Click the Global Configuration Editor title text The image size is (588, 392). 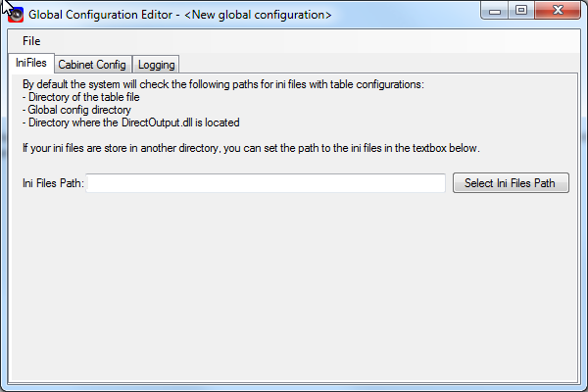click(101, 15)
